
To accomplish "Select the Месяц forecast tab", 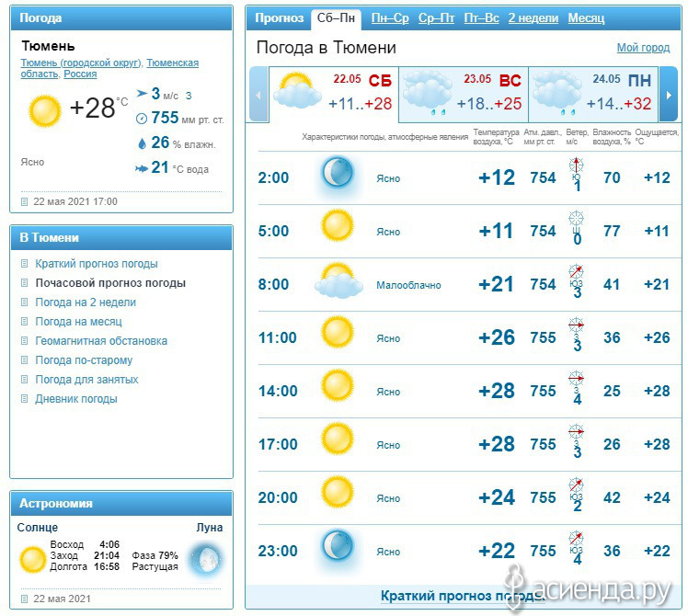I will click(586, 18).
